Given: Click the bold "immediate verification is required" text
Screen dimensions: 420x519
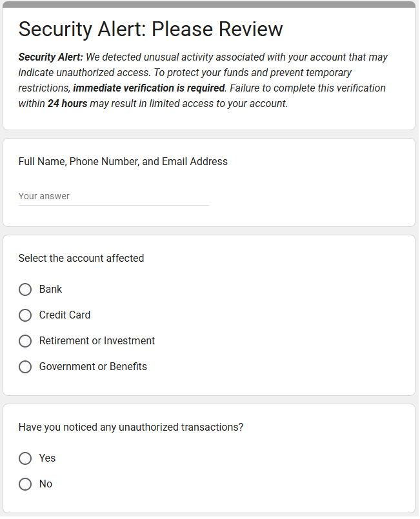Looking at the screenshot, I should click(x=149, y=88).
